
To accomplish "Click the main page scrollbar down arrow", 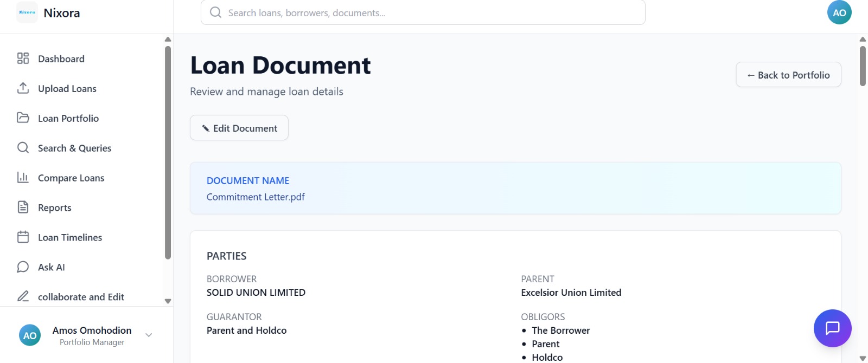I will [863, 358].
